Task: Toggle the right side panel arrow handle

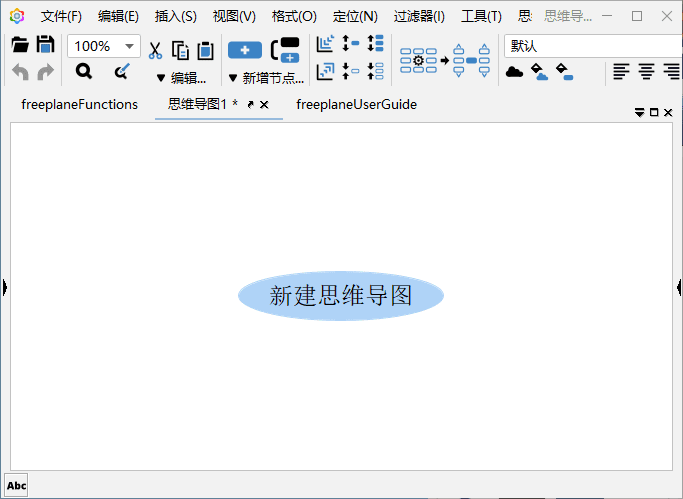Action: point(678,288)
